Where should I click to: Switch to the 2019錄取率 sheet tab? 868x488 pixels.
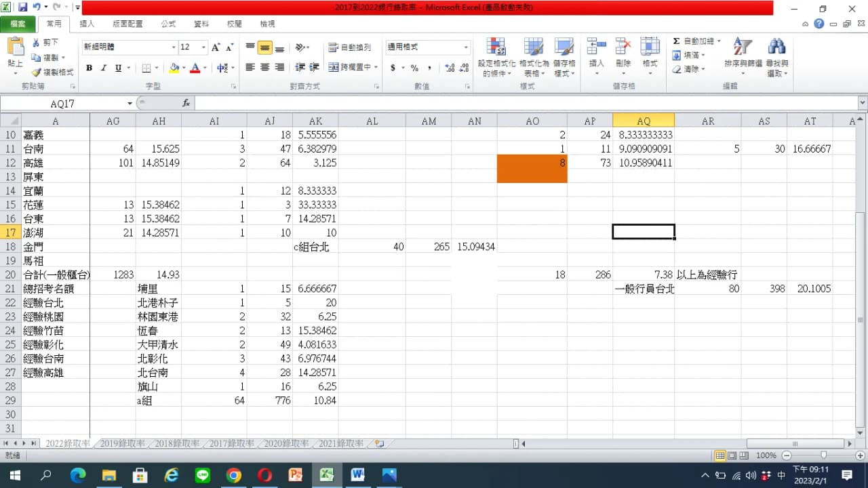pos(123,444)
